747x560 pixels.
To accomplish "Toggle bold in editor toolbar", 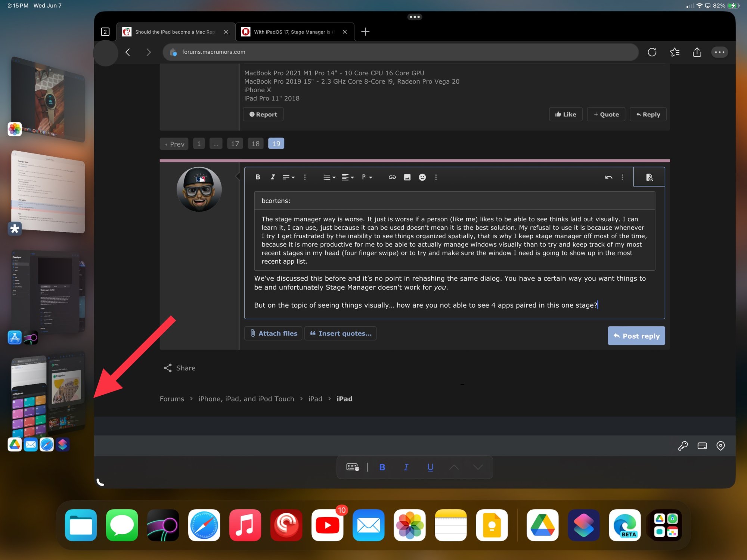I will [258, 177].
